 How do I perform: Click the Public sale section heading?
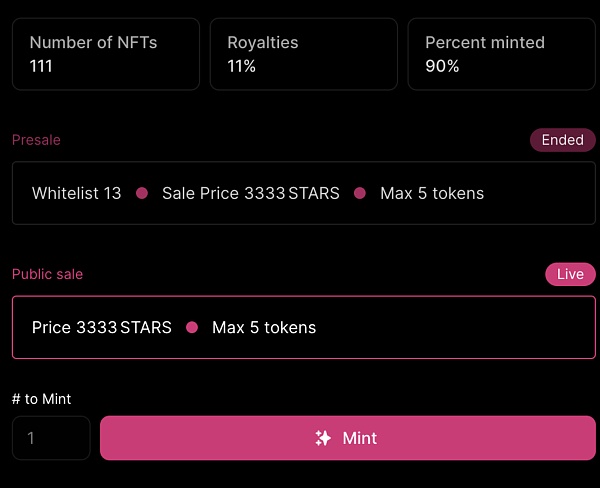pos(47,274)
